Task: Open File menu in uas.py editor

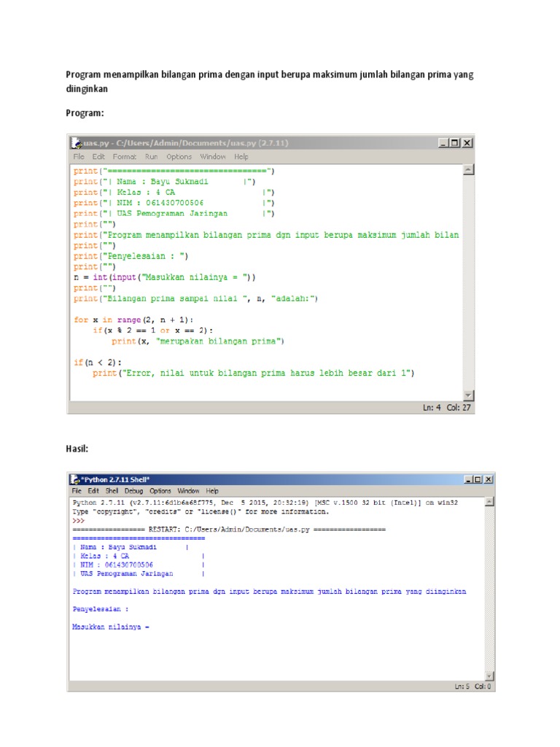Action: coord(79,156)
